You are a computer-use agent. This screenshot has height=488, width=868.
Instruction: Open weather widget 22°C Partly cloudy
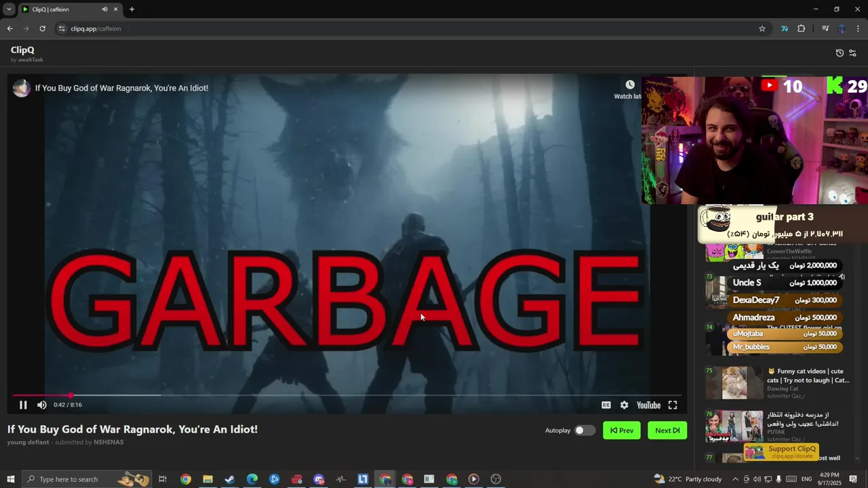point(688,479)
